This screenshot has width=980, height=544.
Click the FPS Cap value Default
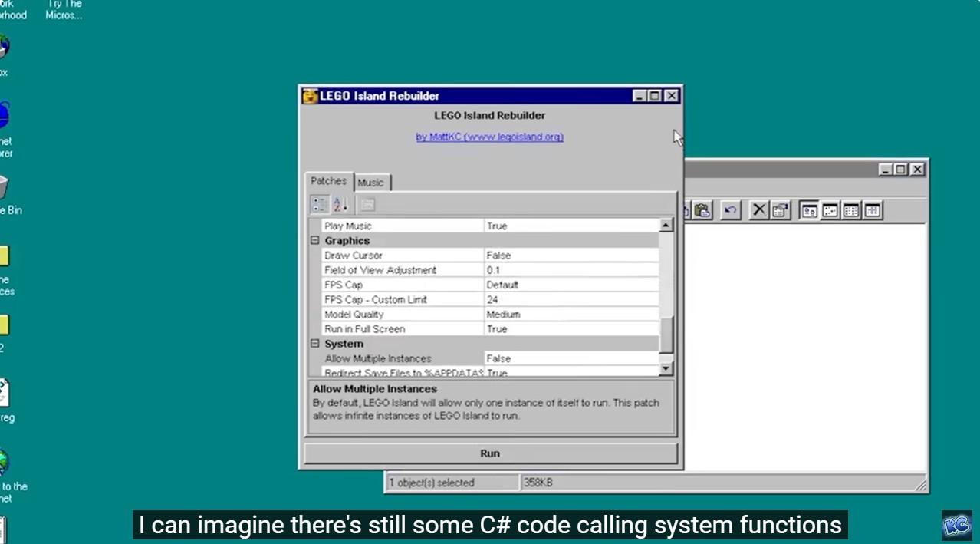coord(502,285)
